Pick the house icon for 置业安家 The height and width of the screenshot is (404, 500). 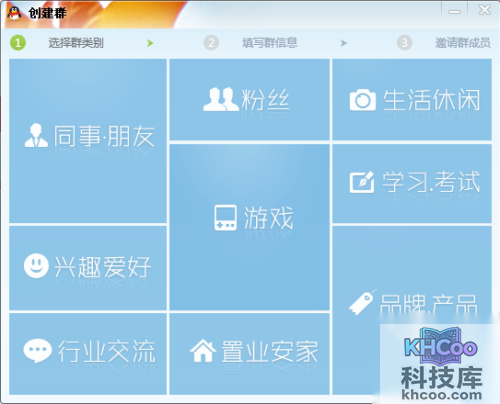[x=203, y=350]
